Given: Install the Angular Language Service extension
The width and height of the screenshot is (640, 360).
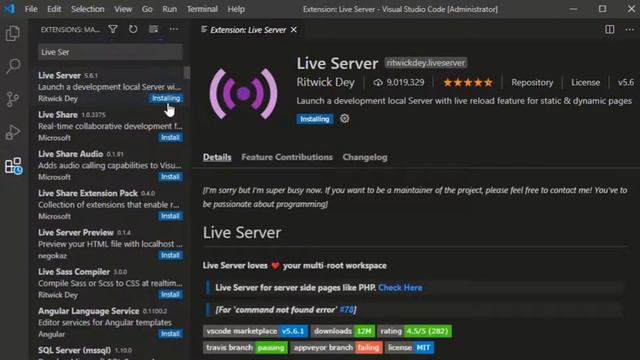Looking at the screenshot, I should pyautogui.click(x=170, y=334).
